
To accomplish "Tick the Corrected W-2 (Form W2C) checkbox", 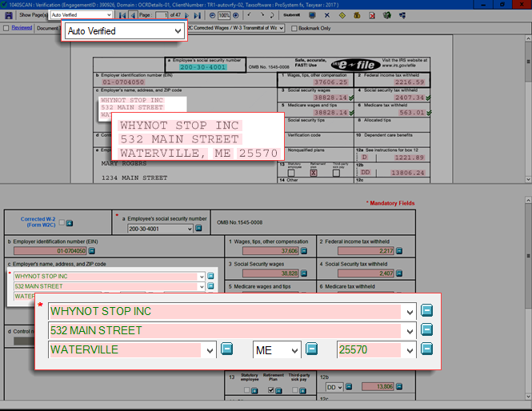I will [x=62, y=223].
